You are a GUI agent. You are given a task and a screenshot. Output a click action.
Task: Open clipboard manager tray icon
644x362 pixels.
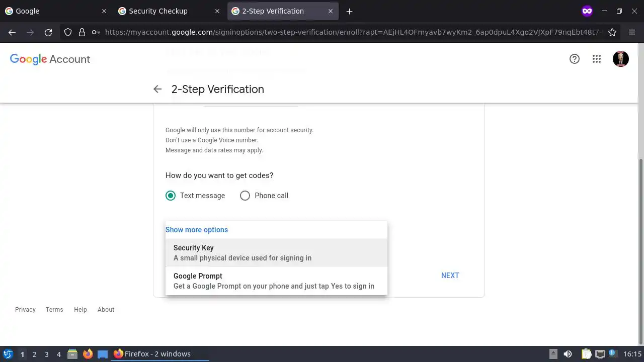click(586, 354)
